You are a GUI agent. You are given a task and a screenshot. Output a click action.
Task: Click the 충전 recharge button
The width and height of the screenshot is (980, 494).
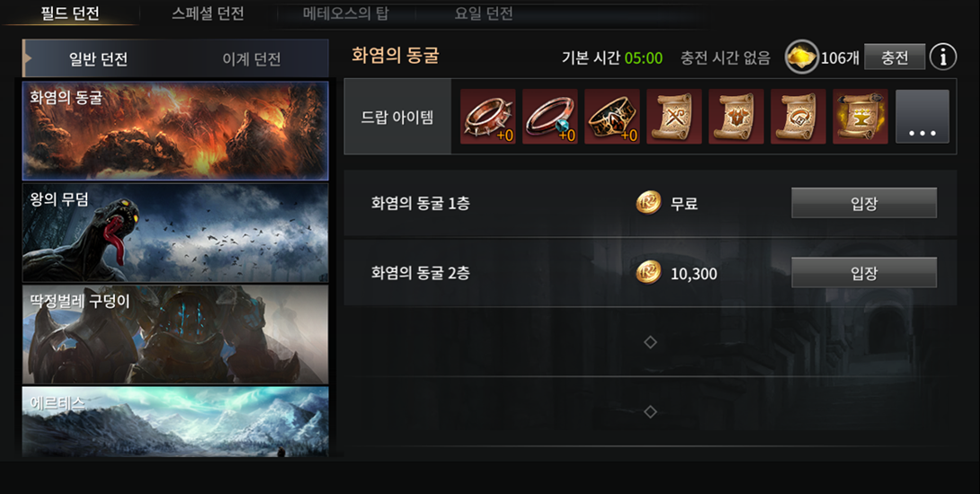895,57
